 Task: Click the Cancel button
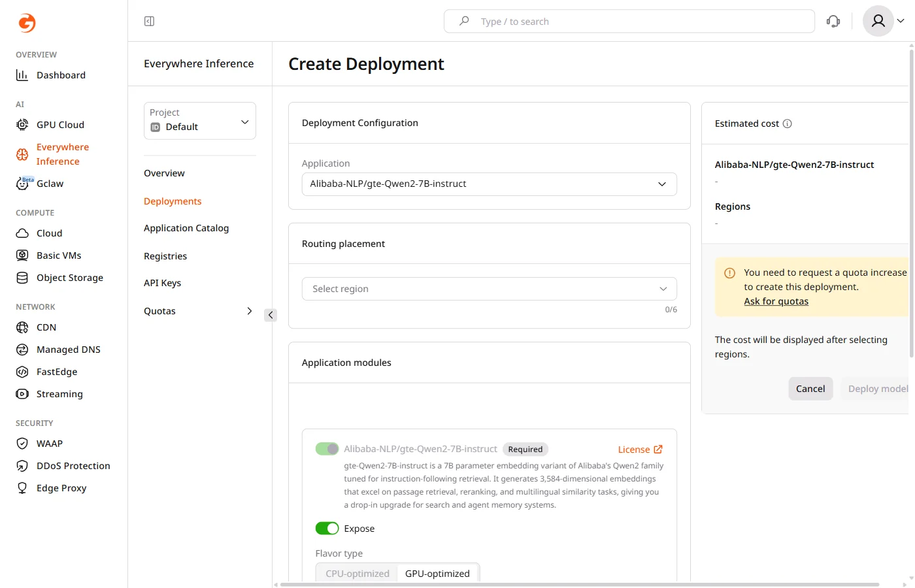(x=810, y=389)
